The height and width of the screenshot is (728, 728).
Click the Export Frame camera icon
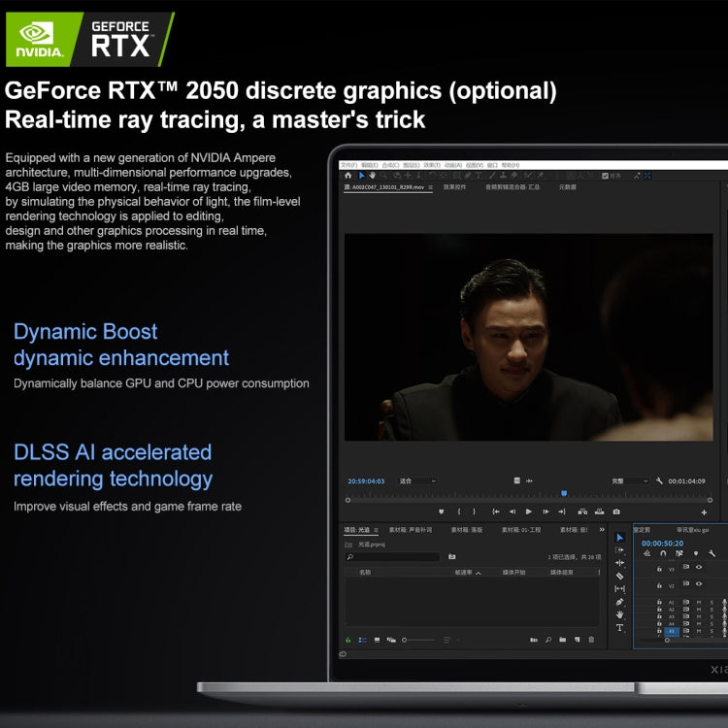click(615, 512)
